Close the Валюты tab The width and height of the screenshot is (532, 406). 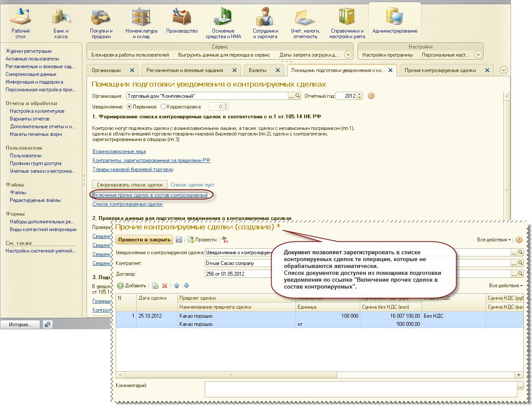click(x=278, y=70)
